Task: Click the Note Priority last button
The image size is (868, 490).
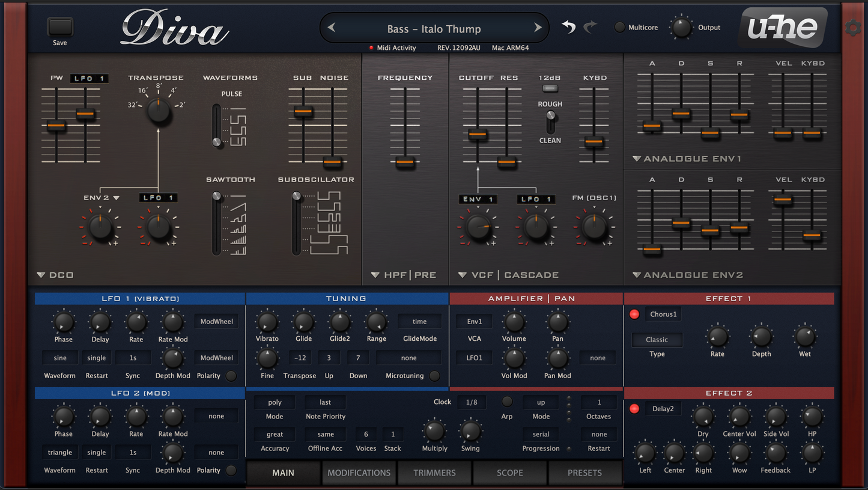Action: (x=325, y=402)
